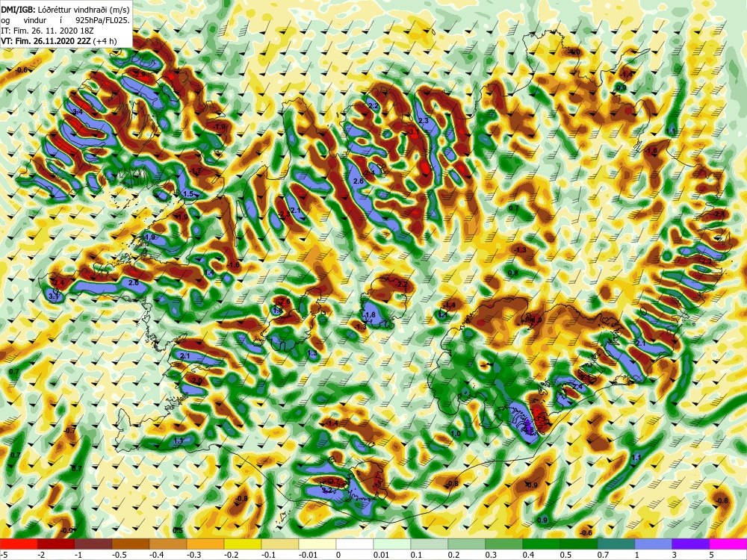Click the '-0.1' legend scale label
This screenshot has width=747, height=560.
(267, 555)
